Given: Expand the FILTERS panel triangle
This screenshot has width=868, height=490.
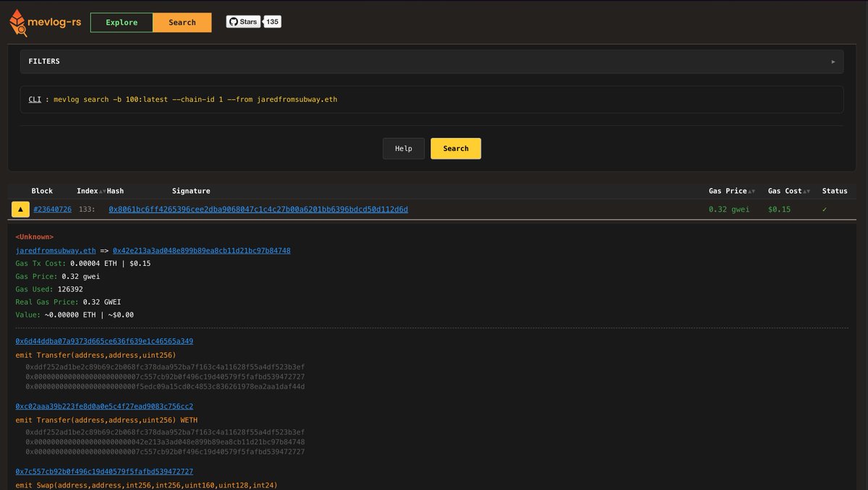Looking at the screenshot, I should [833, 62].
